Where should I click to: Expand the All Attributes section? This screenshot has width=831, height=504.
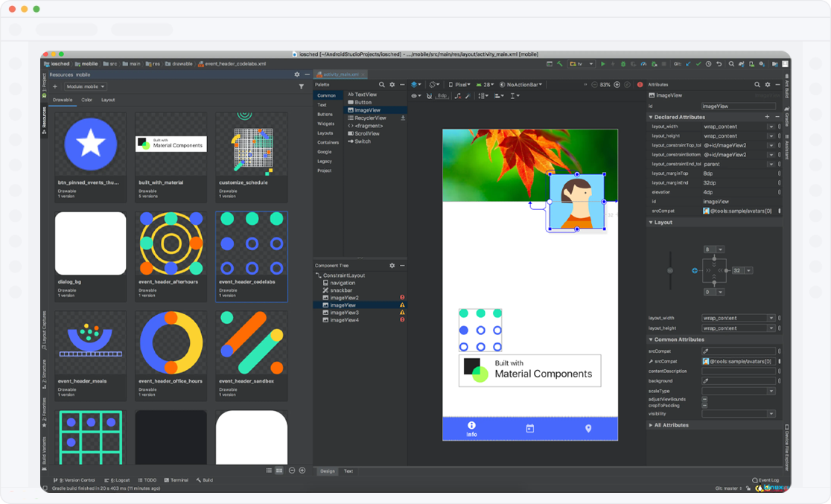tap(670, 425)
